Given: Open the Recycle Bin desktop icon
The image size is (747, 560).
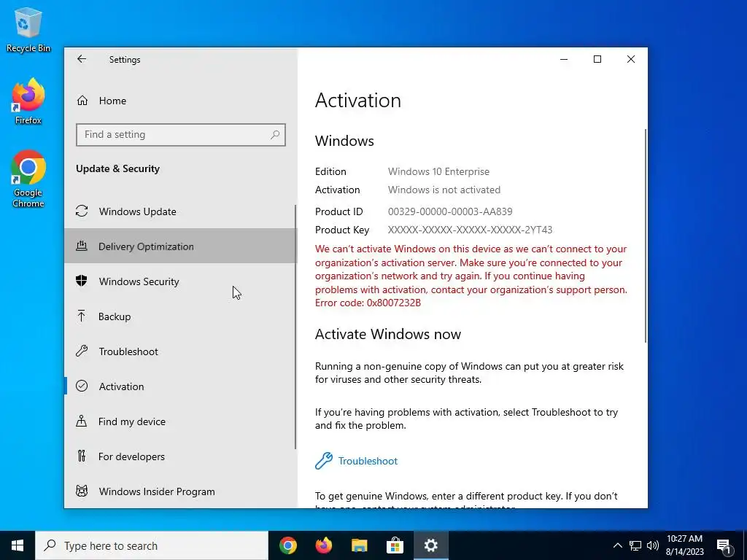Looking at the screenshot, I should (28, 29).
